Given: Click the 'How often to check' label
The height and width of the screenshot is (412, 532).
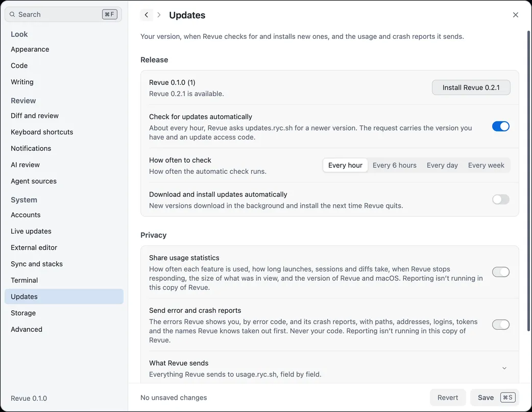Looking at the screenshot, I should pyautogui.click(x=180, y=160).
